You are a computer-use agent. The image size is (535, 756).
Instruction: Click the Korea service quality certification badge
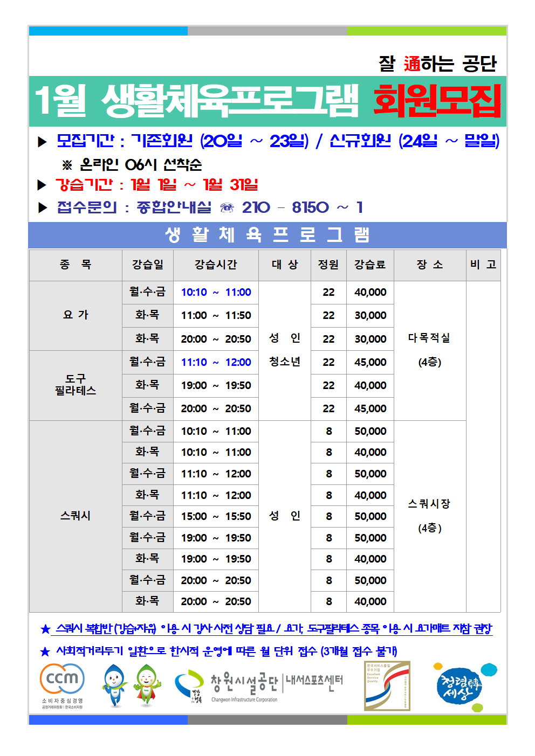(387, 685)
